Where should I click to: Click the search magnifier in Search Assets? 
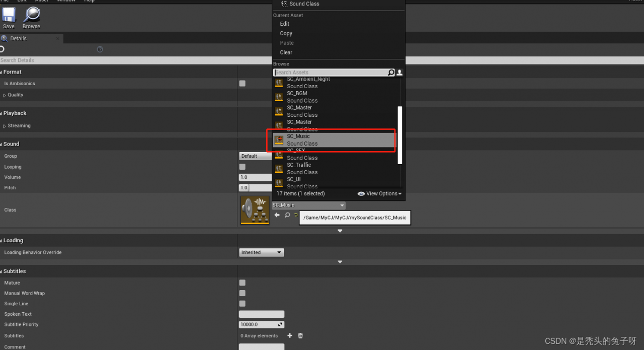(391, 73)
